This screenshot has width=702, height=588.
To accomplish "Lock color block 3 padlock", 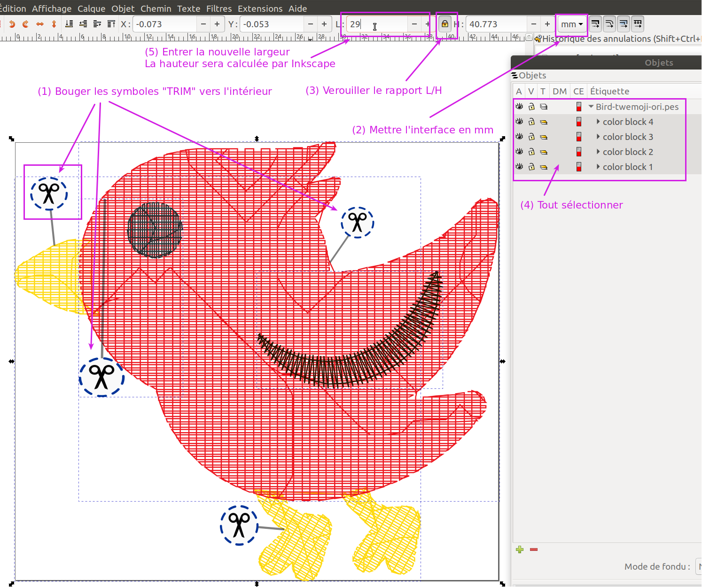I will coord(531,137).
